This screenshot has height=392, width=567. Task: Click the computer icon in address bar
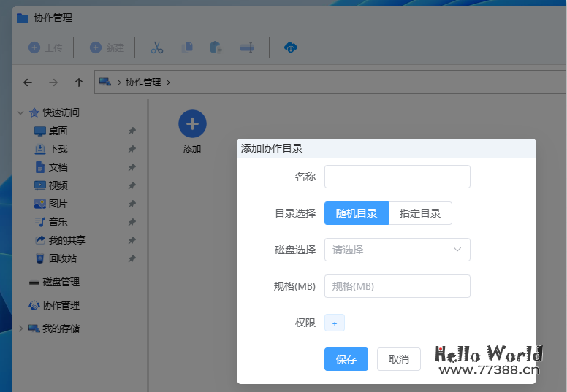[x=105, y=82]
